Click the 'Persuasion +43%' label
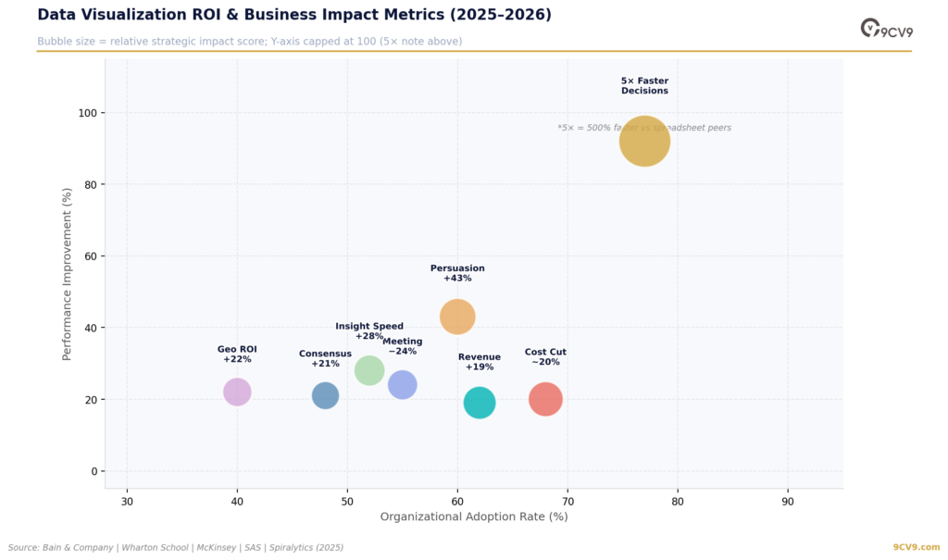The width and height of the screenshot is (948, 560). click(x=457, y=273)
